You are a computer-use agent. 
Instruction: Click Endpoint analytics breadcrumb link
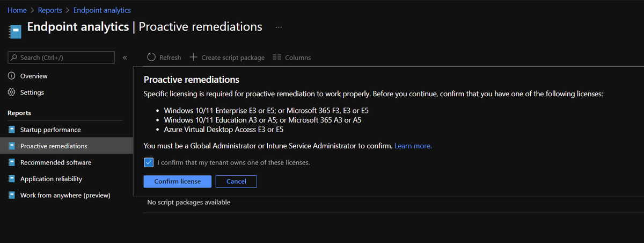coord(102,10)
